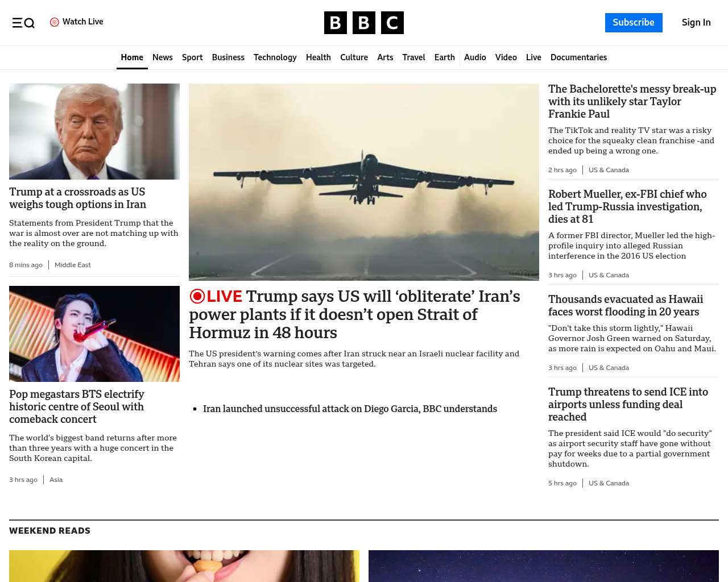Go to the Sport section
The height and width of the screenshot is (582, 728).
[192, 57]
